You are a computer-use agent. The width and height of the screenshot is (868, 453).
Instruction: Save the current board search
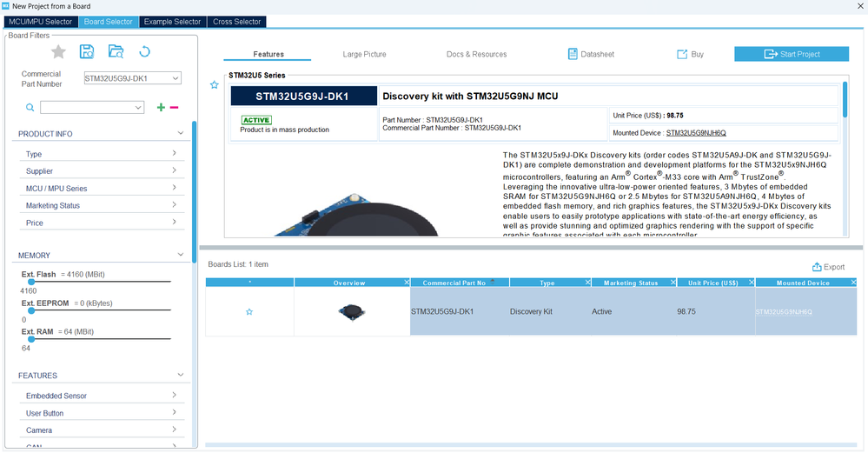[87, 51]
